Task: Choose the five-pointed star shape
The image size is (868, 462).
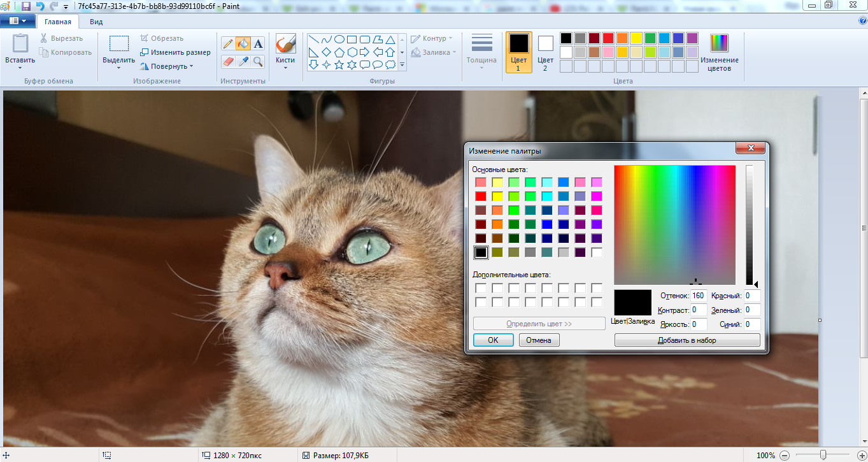Action: [339, 64]
